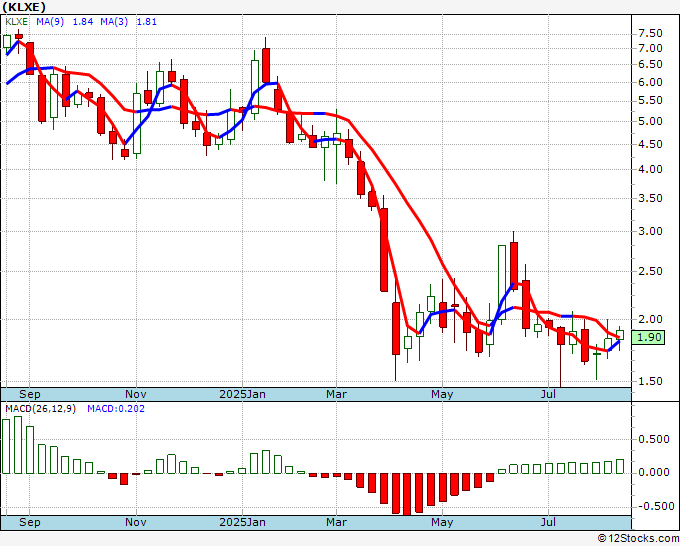The width and height of the screenshot is (680, 546).
Task: Select May on the price chart date axis
Action: 442,394
